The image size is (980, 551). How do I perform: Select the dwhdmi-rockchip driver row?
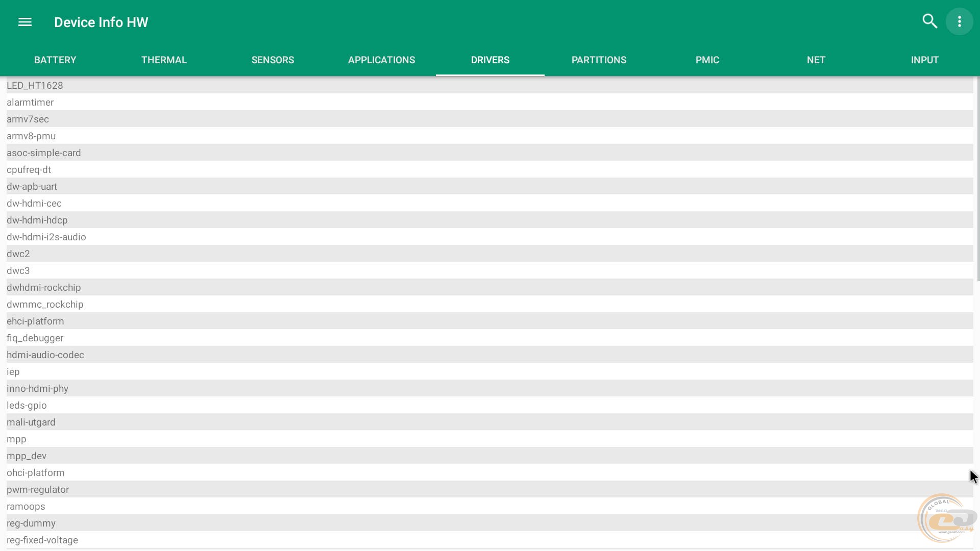click(44, 287)
